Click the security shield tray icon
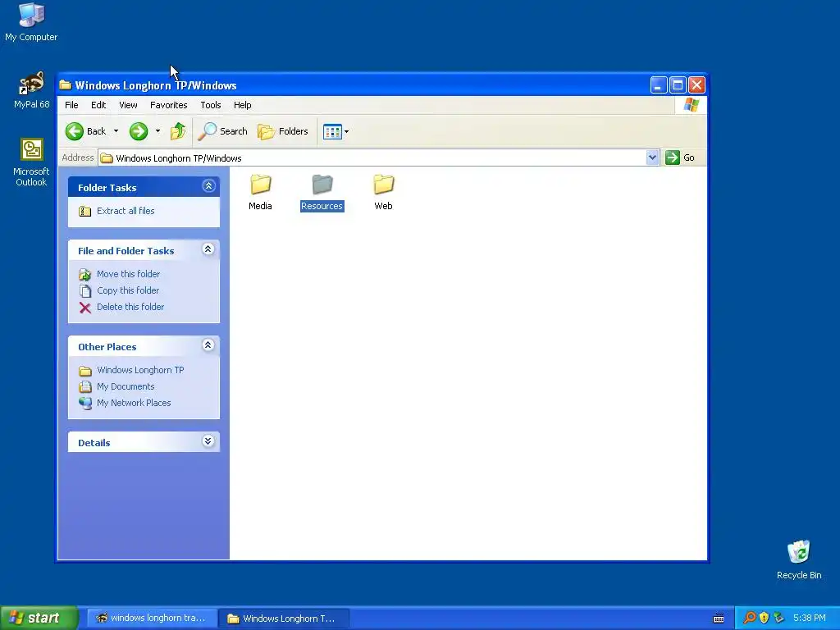Viewport: 840px width, 630px height. pos(764,618)
